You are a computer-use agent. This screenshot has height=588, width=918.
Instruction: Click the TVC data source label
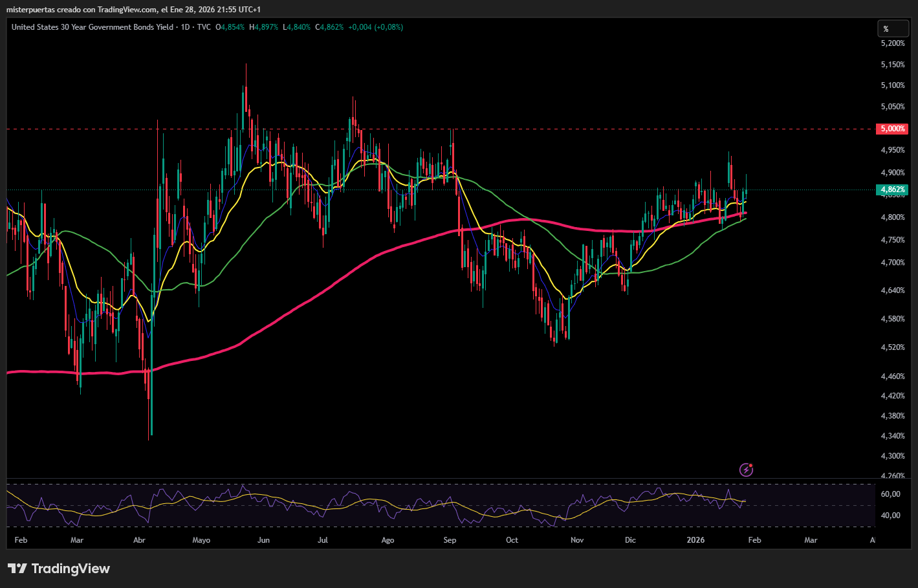[x=204, y=27]
